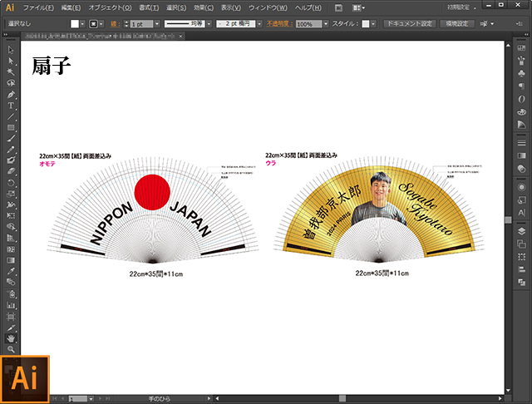Screen dimensions: 532x404
Task: Select the Line Segment tool
Action: point(11,116)
